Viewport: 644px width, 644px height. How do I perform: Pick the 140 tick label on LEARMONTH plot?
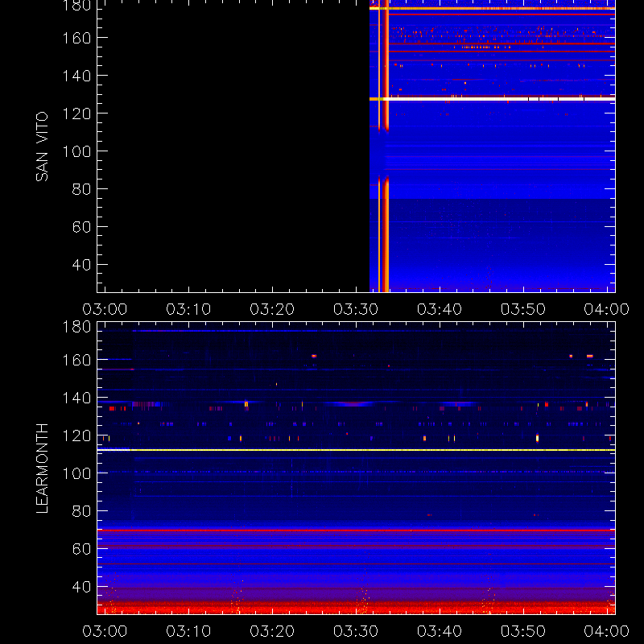(x=76, y=398)
